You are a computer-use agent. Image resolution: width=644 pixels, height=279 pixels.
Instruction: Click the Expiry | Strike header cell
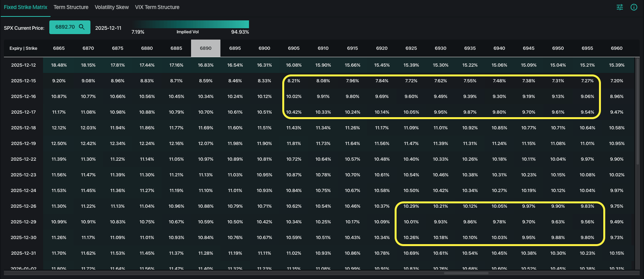tap(23, 48)
